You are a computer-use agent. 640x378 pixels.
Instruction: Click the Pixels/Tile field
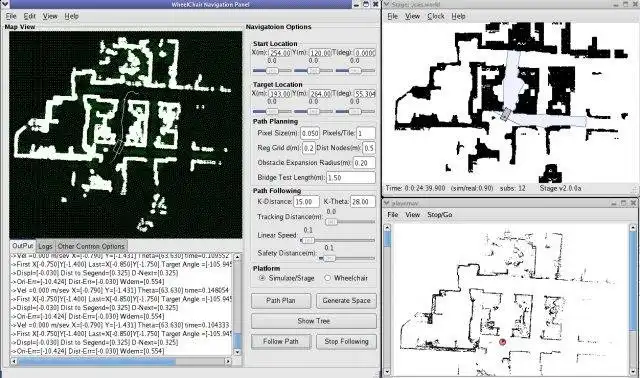pos(366,133)
